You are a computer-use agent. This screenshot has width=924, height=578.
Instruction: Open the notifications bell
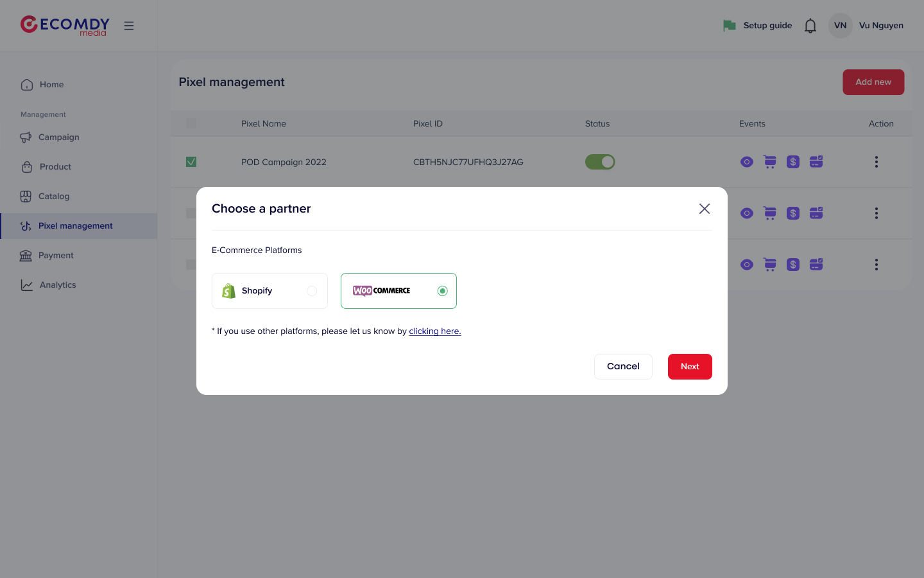[x=810, y=26]
